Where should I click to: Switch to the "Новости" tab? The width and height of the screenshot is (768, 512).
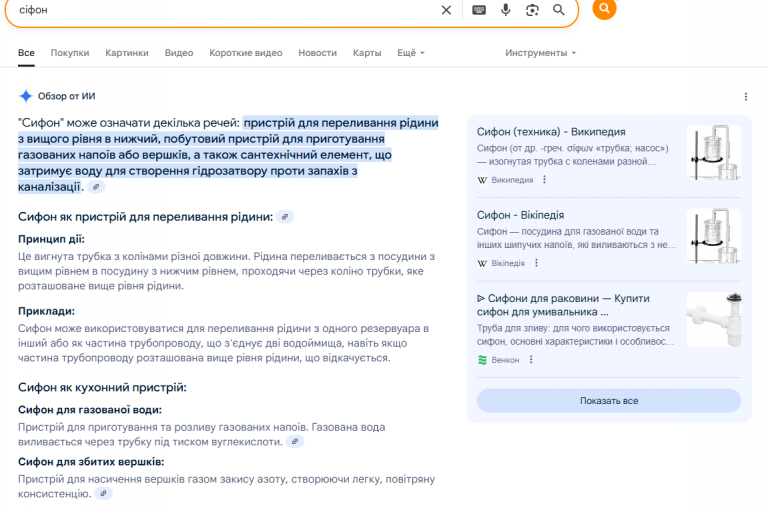318,53
